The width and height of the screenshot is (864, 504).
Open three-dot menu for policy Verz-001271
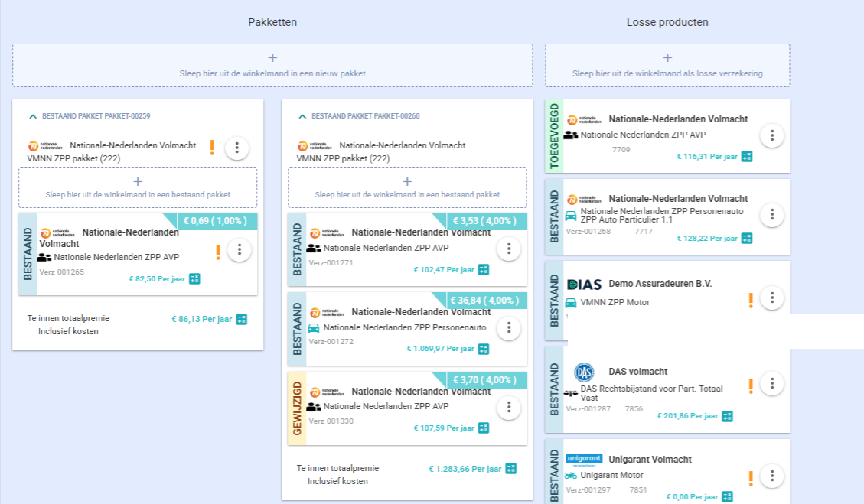[x=509, y=249]
